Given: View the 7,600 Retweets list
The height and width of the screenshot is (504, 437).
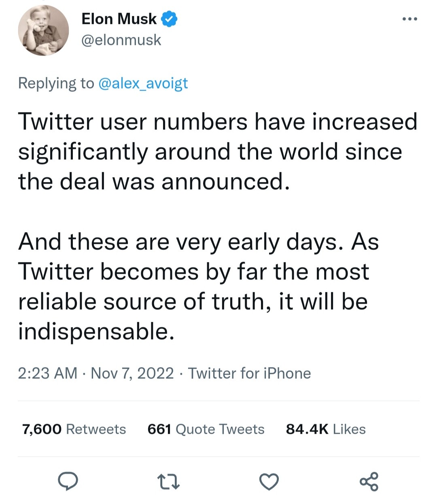Looking at the screenshot, I should coord(74,429).
